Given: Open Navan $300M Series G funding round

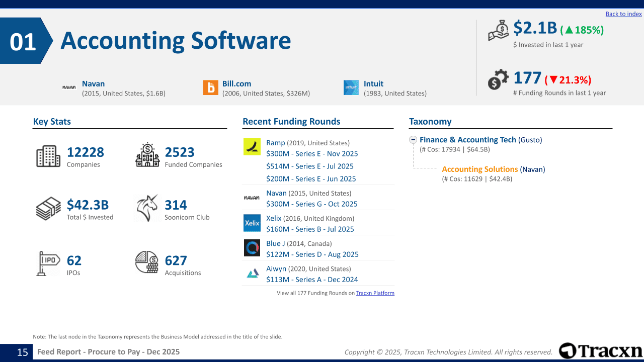Looking at the screenshot, I should click(x=312, y=204).
